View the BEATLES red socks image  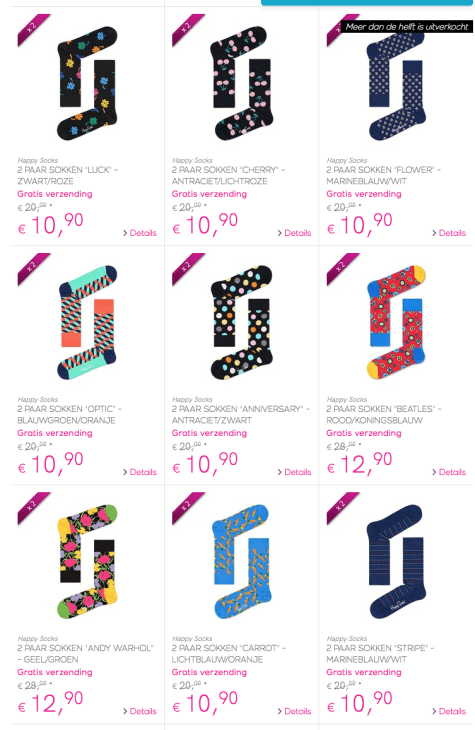click(396, 323)
